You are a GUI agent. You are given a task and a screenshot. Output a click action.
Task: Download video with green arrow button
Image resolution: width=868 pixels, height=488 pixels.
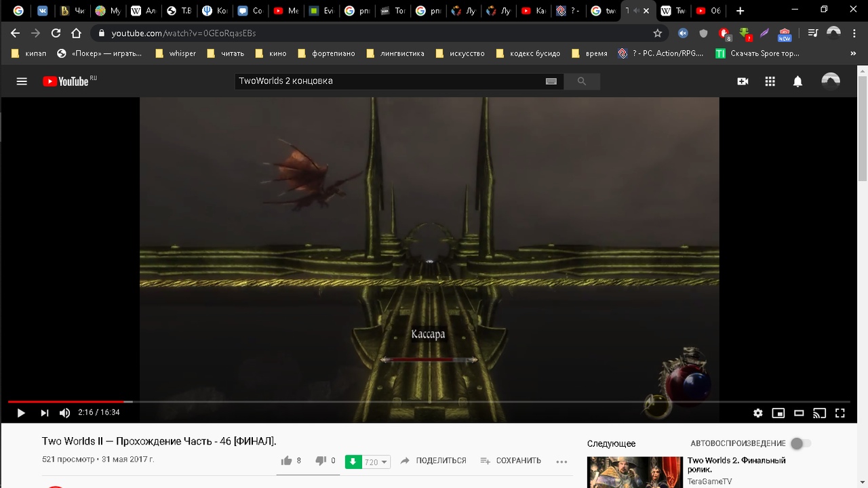click(353, 462)
